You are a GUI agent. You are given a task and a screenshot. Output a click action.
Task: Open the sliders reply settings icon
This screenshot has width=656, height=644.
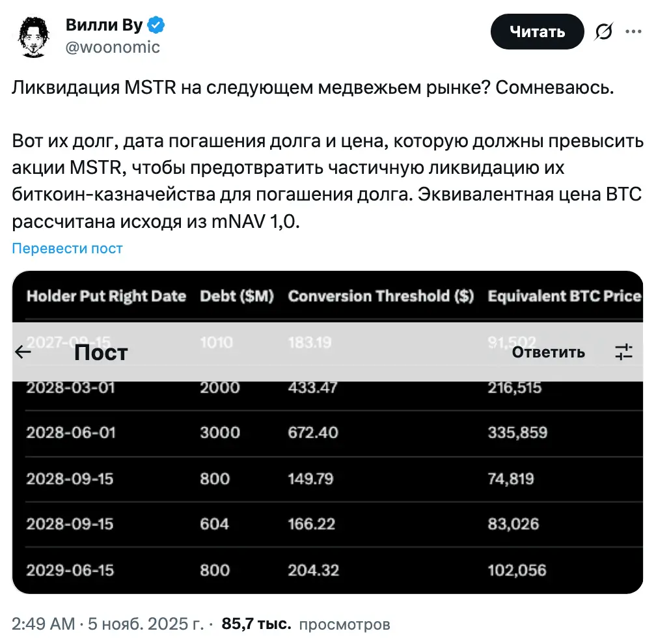coord(623,352)
